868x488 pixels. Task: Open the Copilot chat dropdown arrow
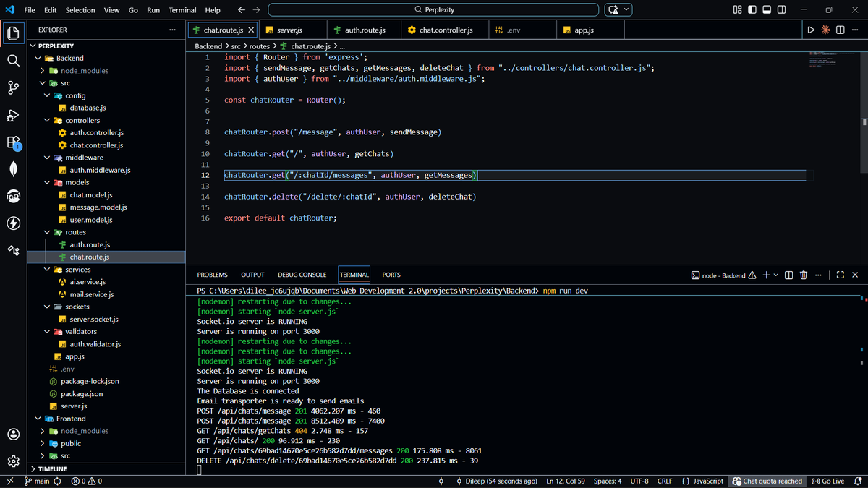(x=626, y=10)
